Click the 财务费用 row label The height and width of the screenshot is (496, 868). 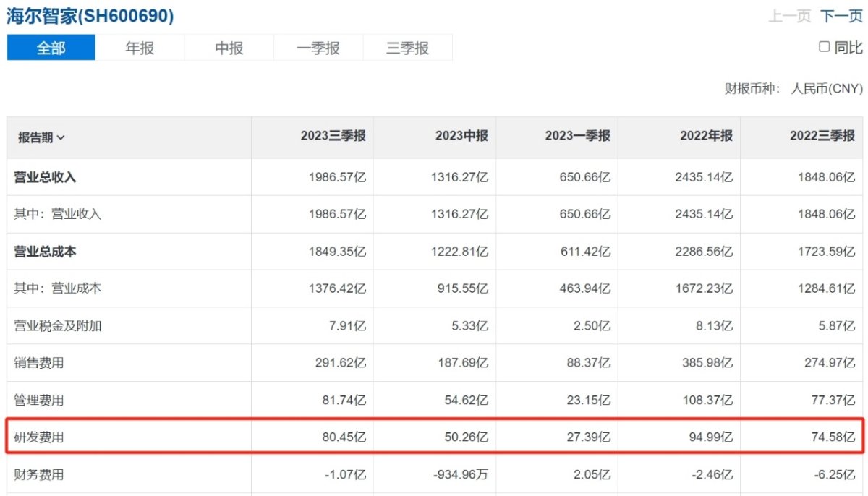pos(40,475)
